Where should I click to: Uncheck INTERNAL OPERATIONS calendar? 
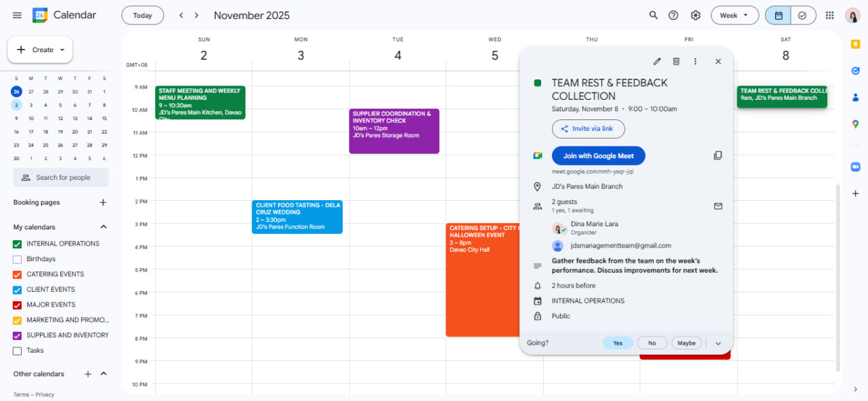pos(18,244)
